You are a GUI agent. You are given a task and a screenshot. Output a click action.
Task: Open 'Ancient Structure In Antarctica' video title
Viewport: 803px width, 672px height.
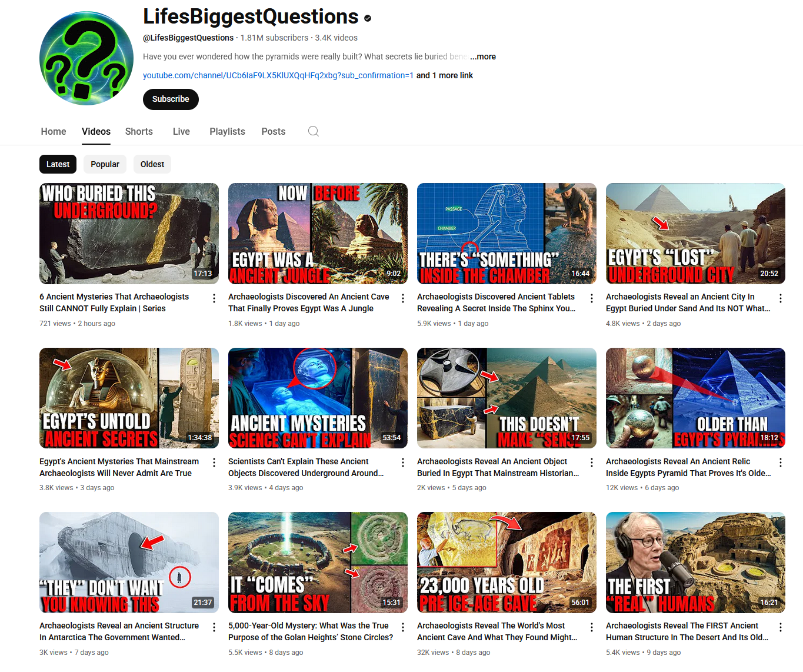[x=119, y=631]
